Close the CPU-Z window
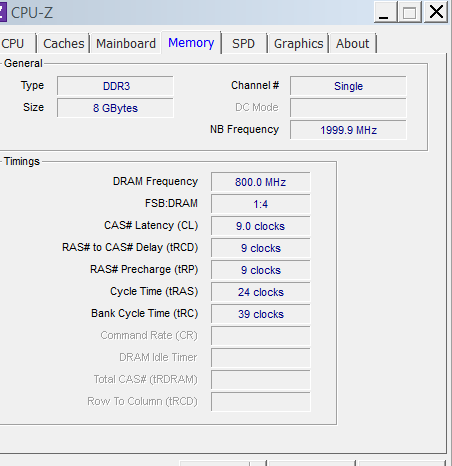The width and height of the screenshot is (452, 466). click(436, 12)
